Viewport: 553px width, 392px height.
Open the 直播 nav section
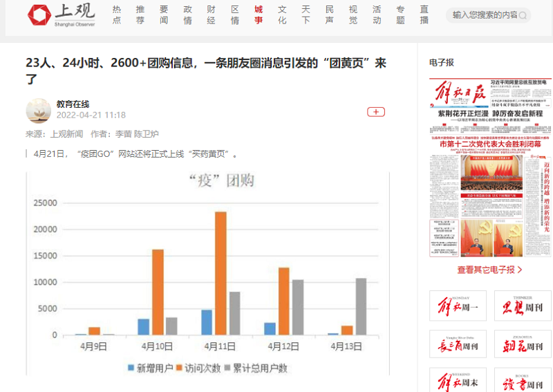424,15
